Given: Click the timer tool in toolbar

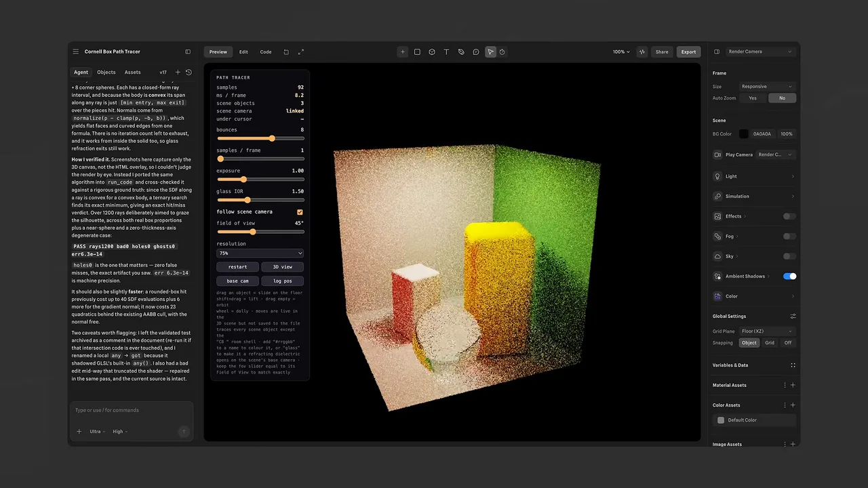Looking at the screenshot, I should point(502,52).
